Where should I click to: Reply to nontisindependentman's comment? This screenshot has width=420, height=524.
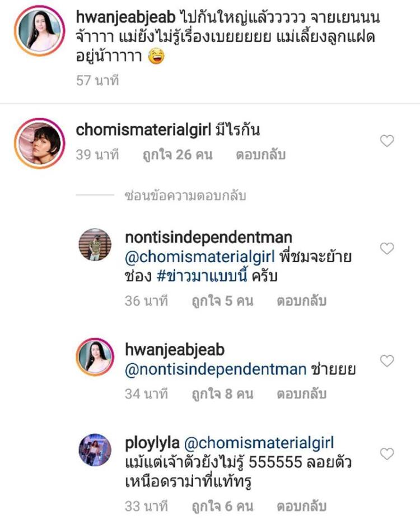coord(301,301)
